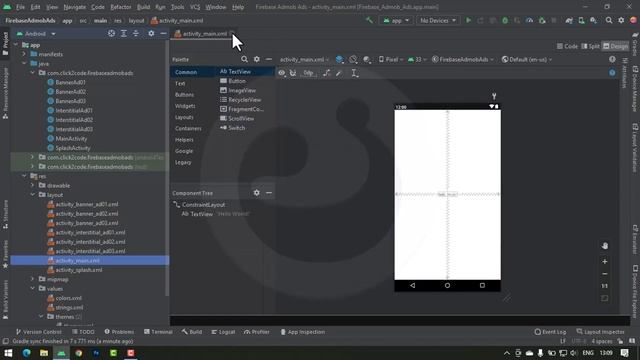Open the File menu
This screenshot has height=360, width=640.
tap(20, 7)
